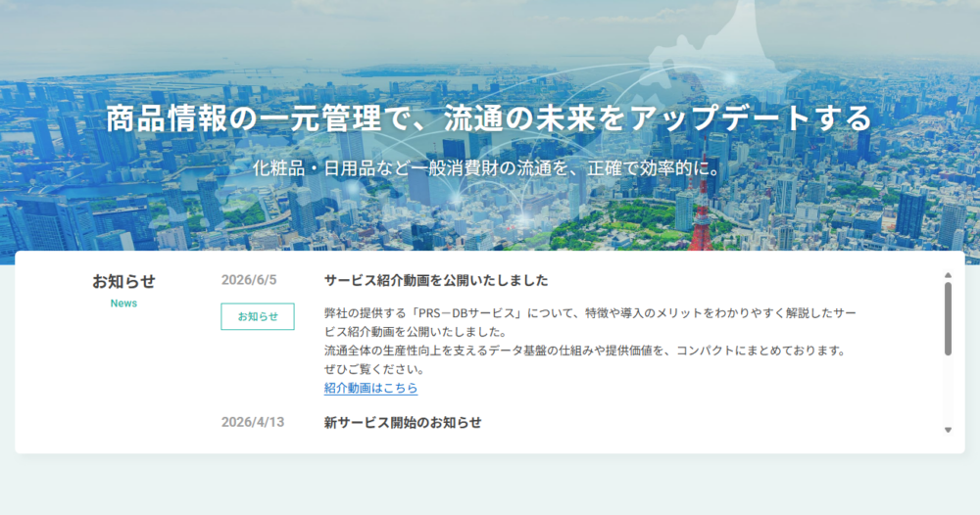Click the news scrollbar up arrow
The width and height of the screenshot is (980, 515).
tap(948, 275)
